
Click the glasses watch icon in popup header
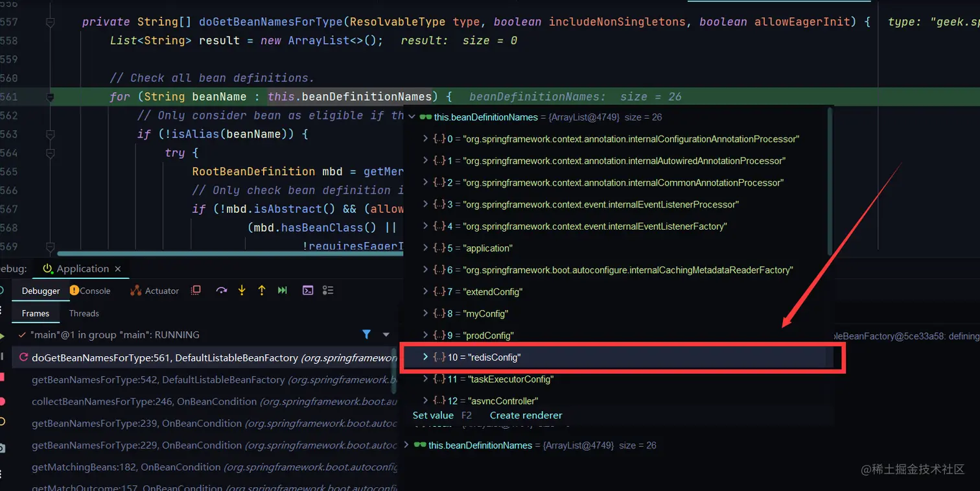(426, 117)
